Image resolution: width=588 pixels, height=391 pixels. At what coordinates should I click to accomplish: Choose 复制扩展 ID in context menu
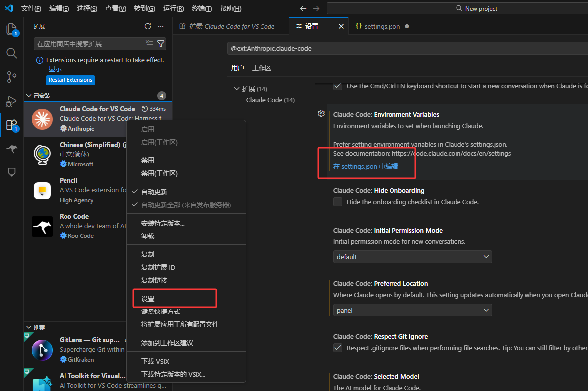coord(186,267)
